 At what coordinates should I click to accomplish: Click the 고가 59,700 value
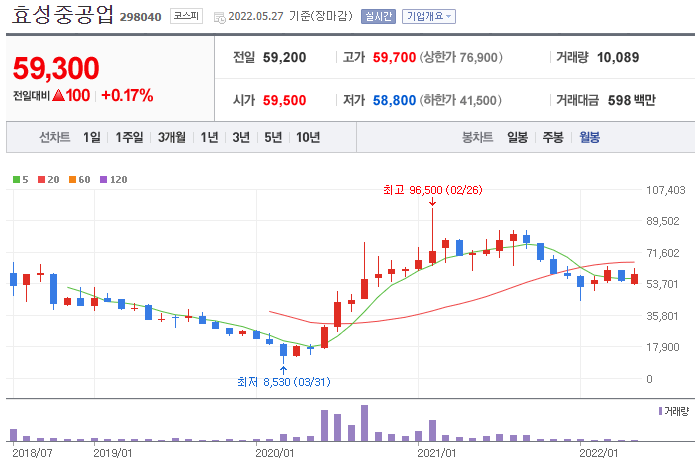click(394, 58)
